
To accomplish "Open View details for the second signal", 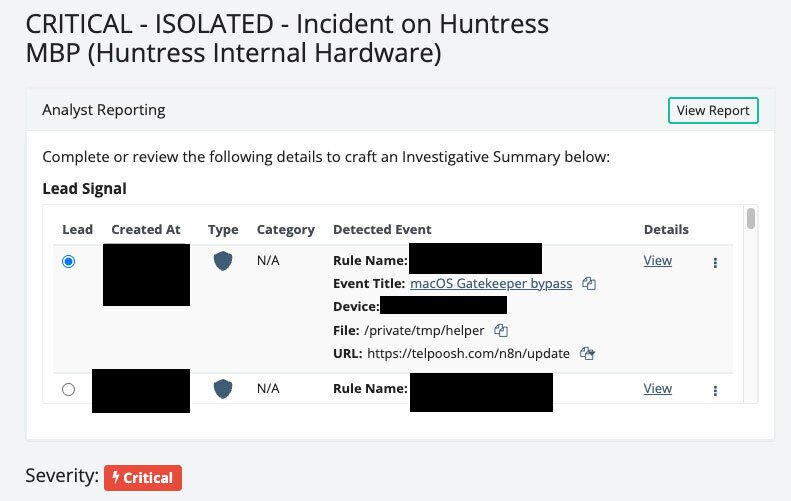I will point(657,388).
